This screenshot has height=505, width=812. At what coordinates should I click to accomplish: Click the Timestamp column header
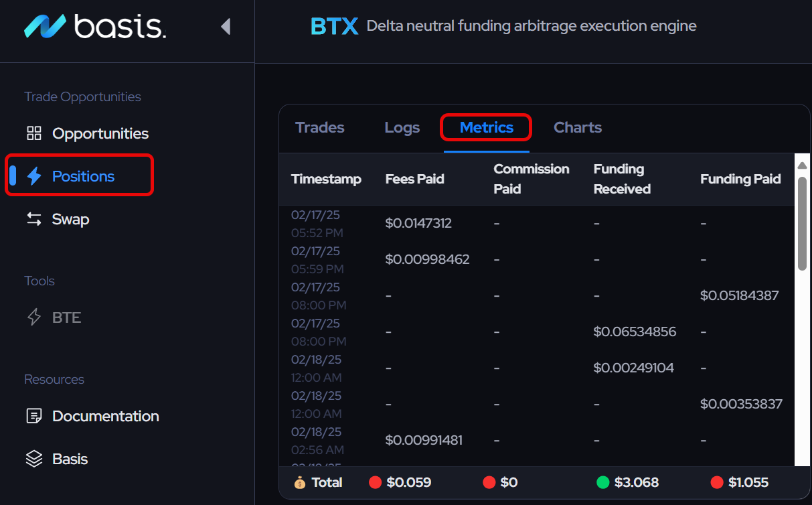(326, 179)
